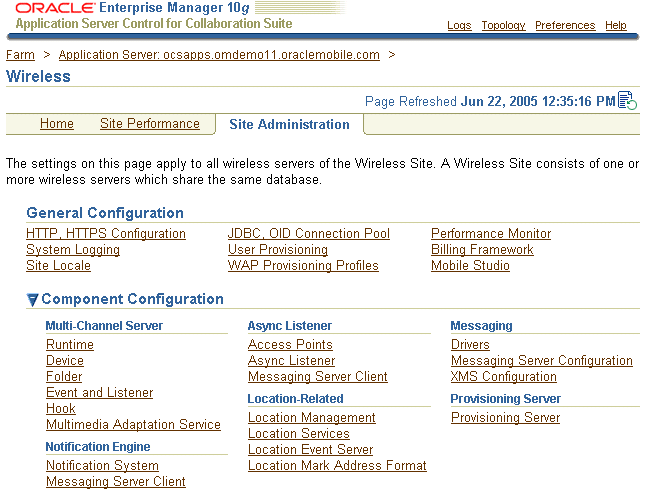This screenshot has height=494, width=648.
Task: Collapse the Component Configuration section
Action: pos(33,299)
